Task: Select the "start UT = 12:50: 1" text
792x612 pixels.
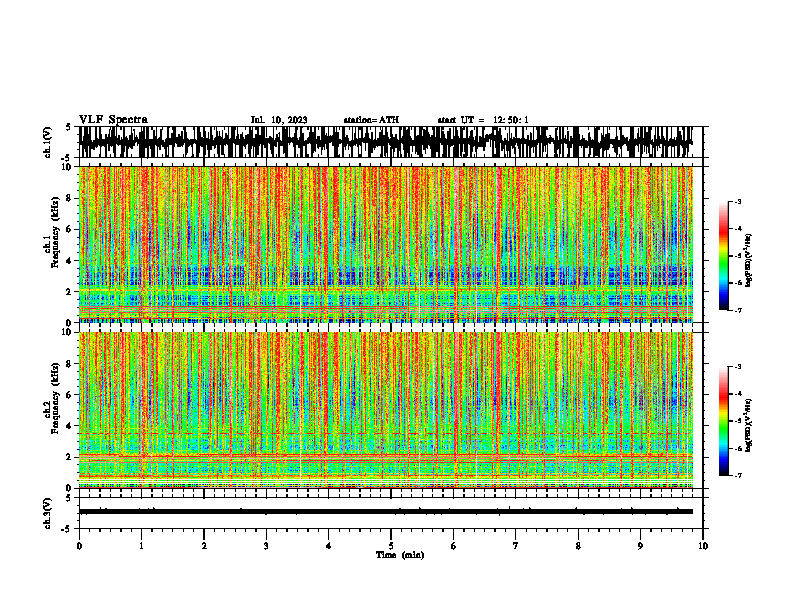Action: pyautogui.click(x=483, y=120)
